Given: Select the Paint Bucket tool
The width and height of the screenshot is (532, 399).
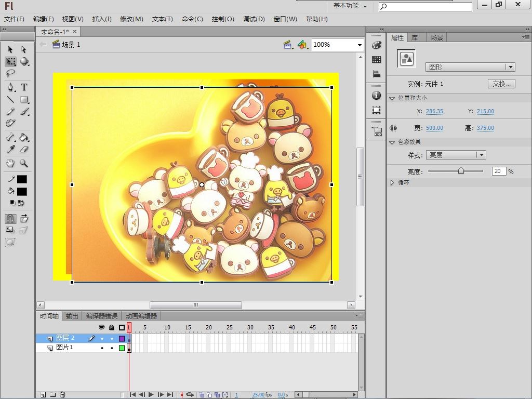Looking at the screenshot, I should 24,137.
